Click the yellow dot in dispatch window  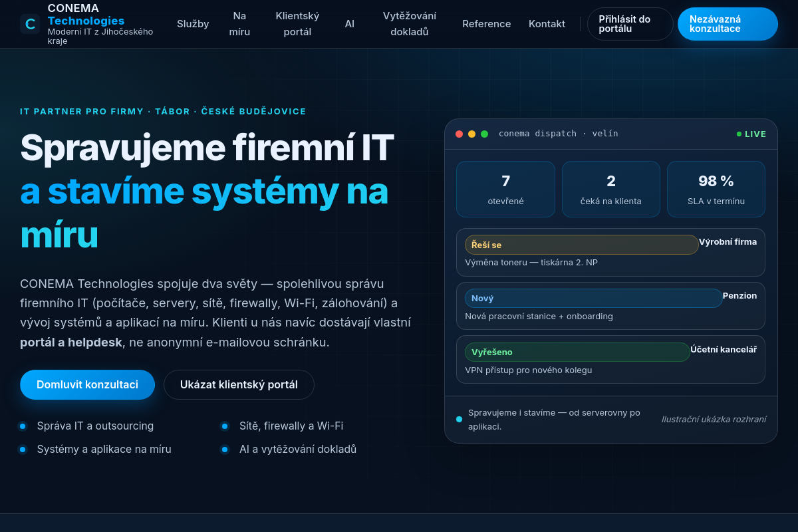(x=471, y=134)
